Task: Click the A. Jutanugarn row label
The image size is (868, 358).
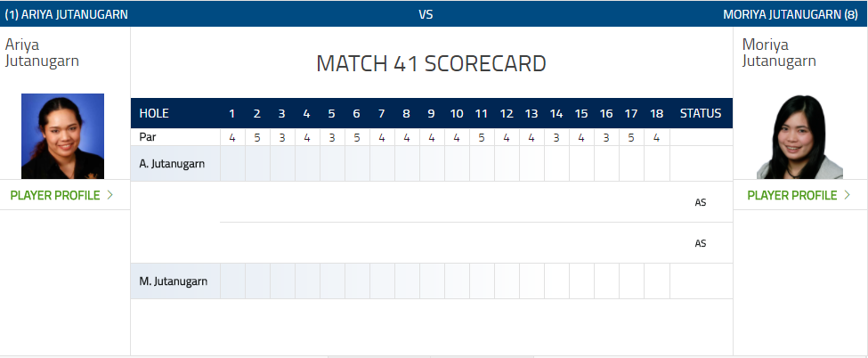Action: tap(174, 164)
